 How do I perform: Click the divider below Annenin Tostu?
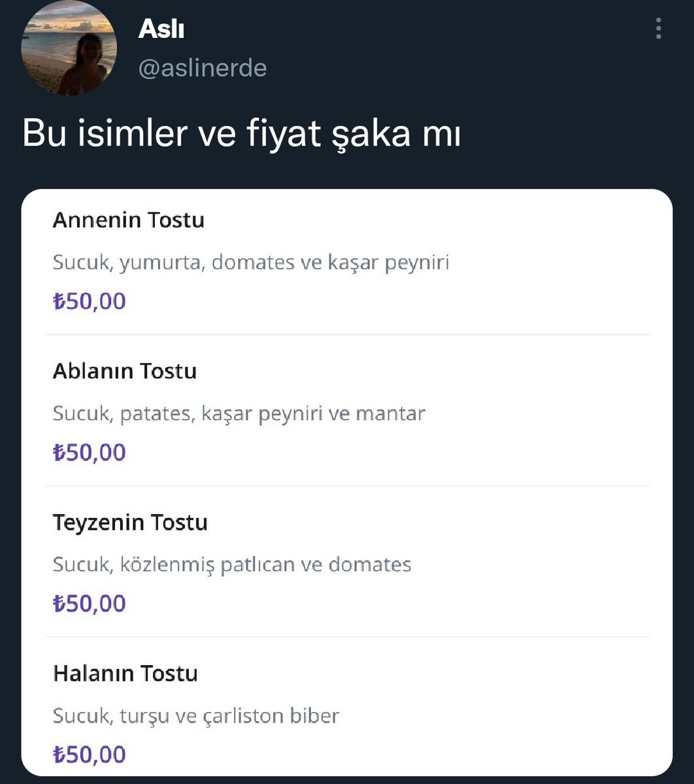click(347, 335)
